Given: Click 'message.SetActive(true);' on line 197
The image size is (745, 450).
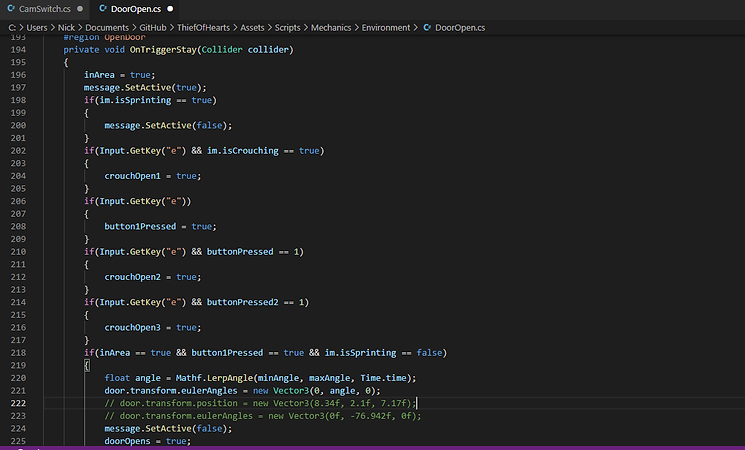Looking at the screenshot, I should click(x=145, y=87).
